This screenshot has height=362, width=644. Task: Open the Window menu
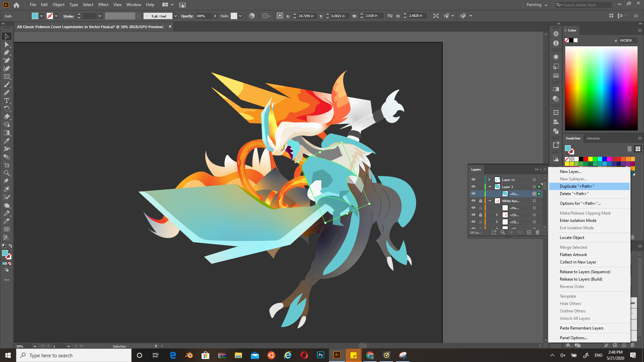click(133, 5)
